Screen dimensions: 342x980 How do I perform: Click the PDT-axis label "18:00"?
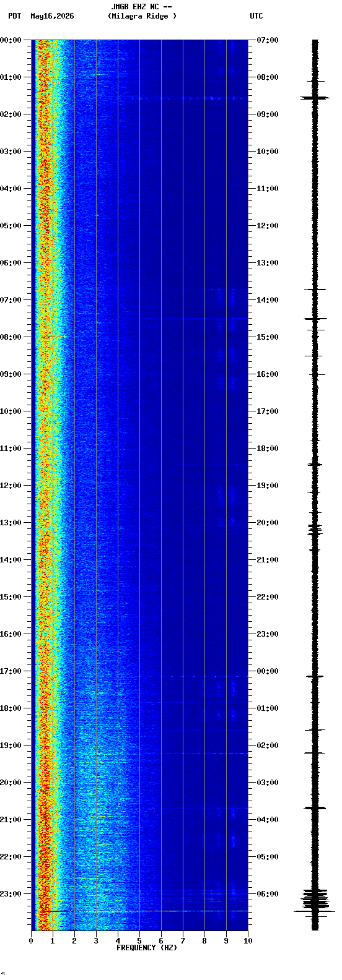11,708
